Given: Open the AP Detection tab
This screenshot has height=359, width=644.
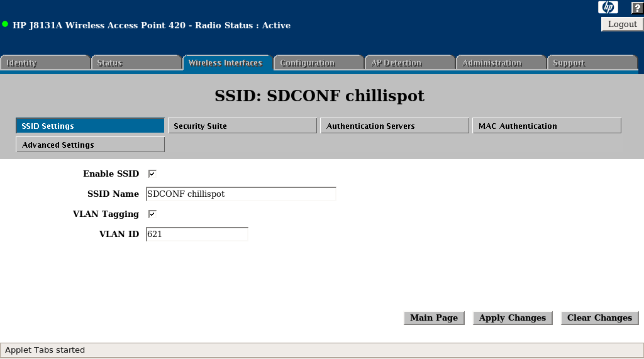Looking at the screenshot, I should [409, 63].
